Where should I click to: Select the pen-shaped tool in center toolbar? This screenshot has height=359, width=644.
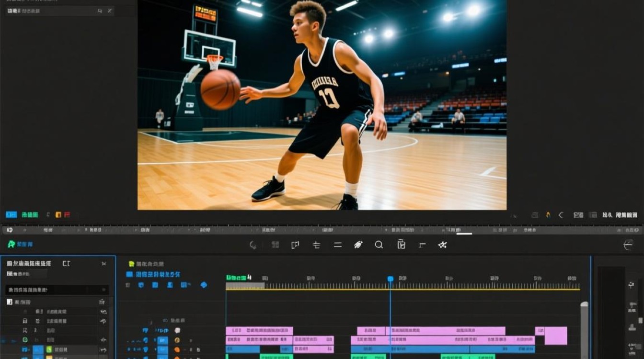point(358,245)
